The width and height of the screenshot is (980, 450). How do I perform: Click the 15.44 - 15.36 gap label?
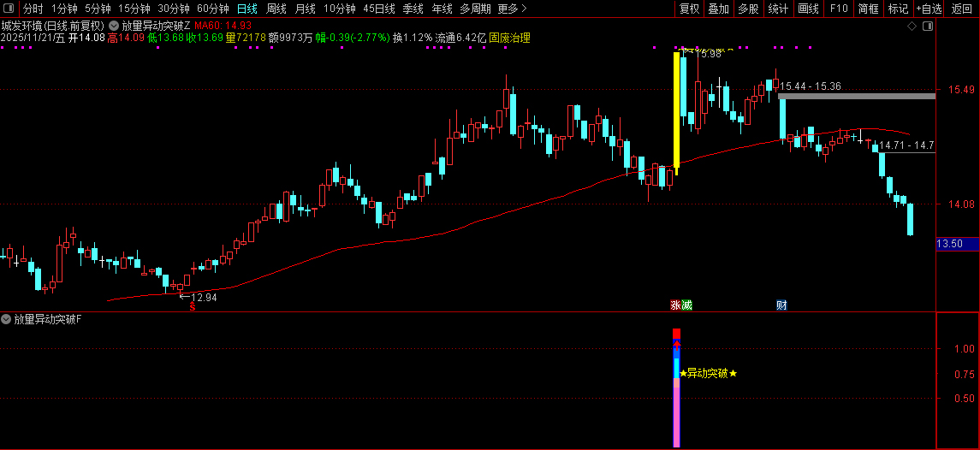pyautogui.click(x=811, y=86)
